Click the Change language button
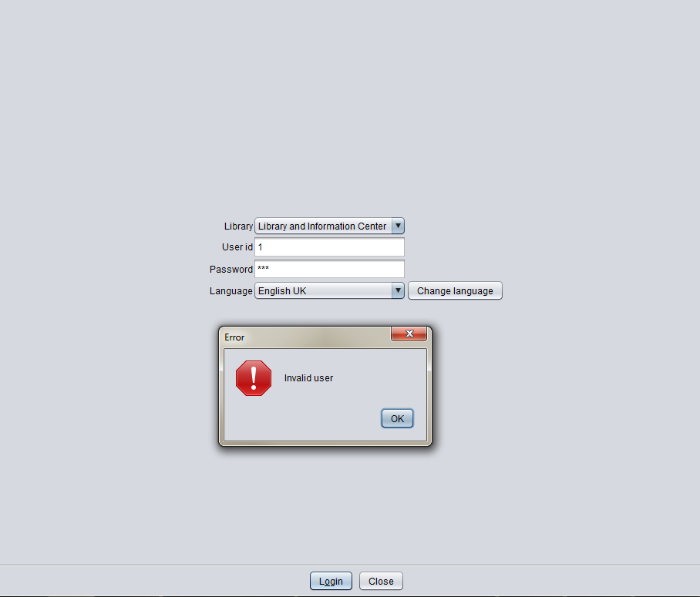700x597 pixels. pos(455,291)
